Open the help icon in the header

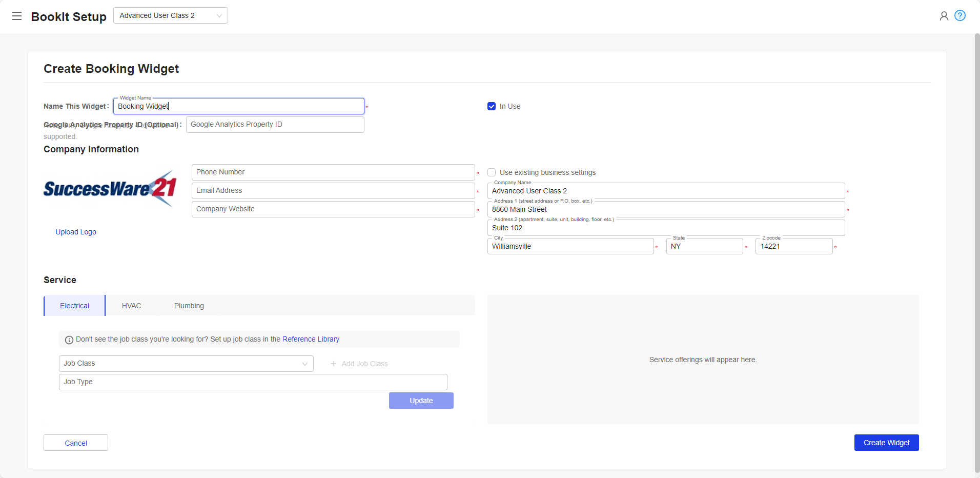(961, 15)
